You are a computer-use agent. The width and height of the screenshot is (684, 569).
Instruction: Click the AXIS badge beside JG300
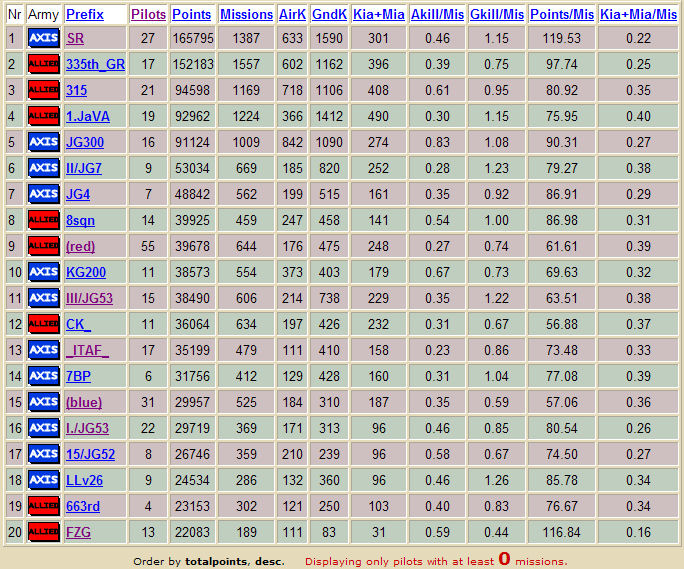[43, 142]
